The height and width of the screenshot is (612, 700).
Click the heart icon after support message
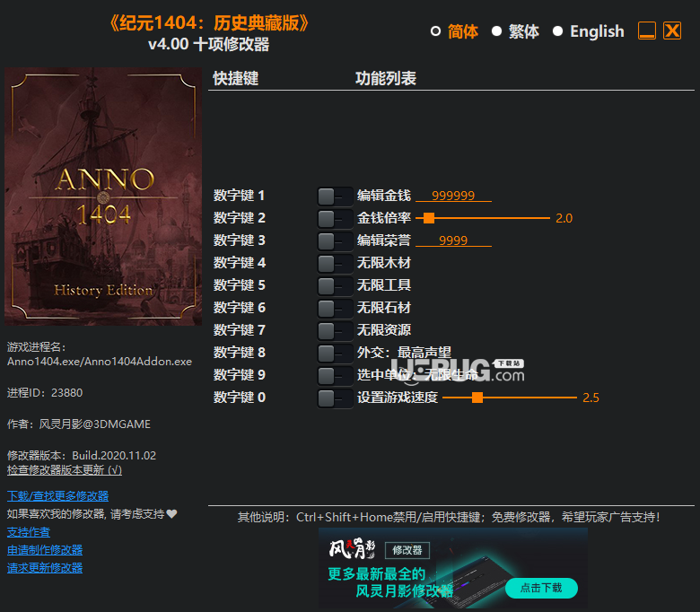click(172, 514)
